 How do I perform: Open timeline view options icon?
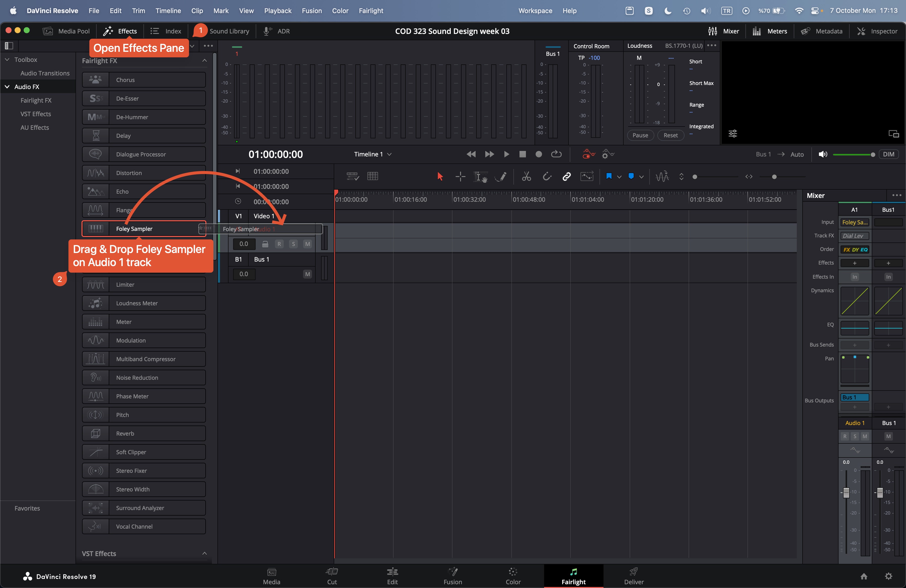click(353, 177)
